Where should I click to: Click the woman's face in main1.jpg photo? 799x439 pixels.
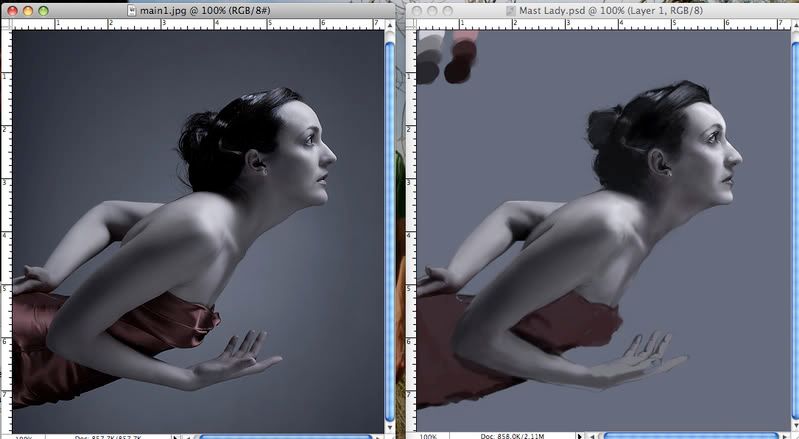tap(306, 153)
